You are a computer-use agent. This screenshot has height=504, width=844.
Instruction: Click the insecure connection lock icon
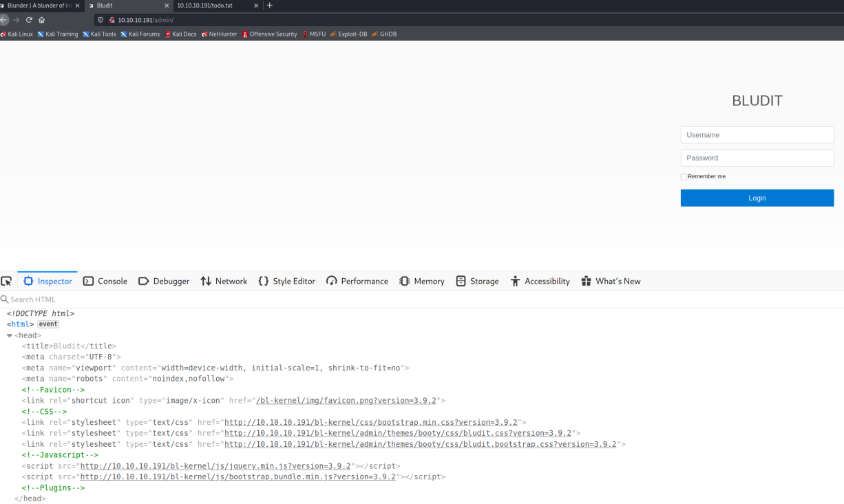(112, 20)
